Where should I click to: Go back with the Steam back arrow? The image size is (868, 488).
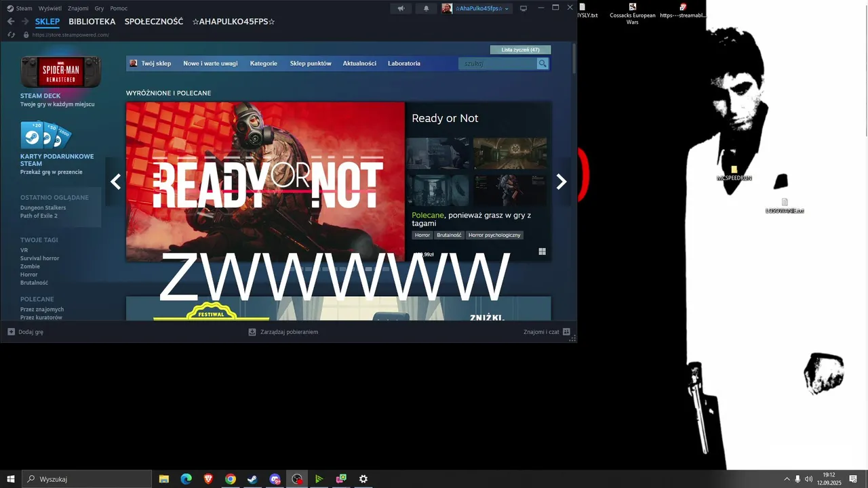(x=11, y=22)
